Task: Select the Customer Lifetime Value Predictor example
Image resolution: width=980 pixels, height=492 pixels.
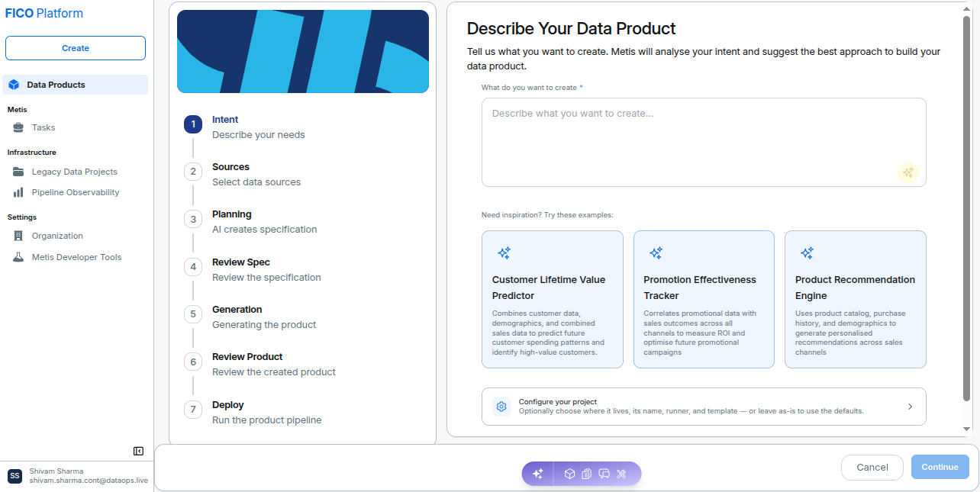Action: tap(553, 300)
